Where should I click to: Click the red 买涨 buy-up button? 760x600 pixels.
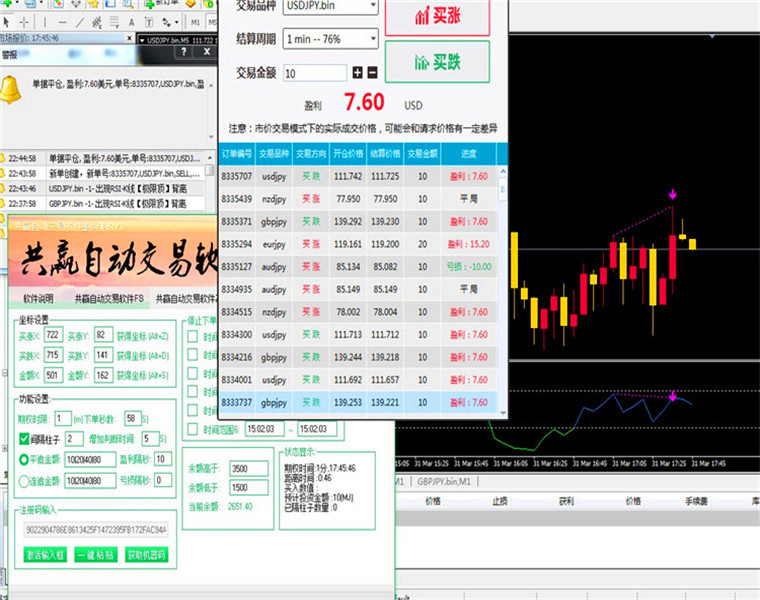point(437,16)
